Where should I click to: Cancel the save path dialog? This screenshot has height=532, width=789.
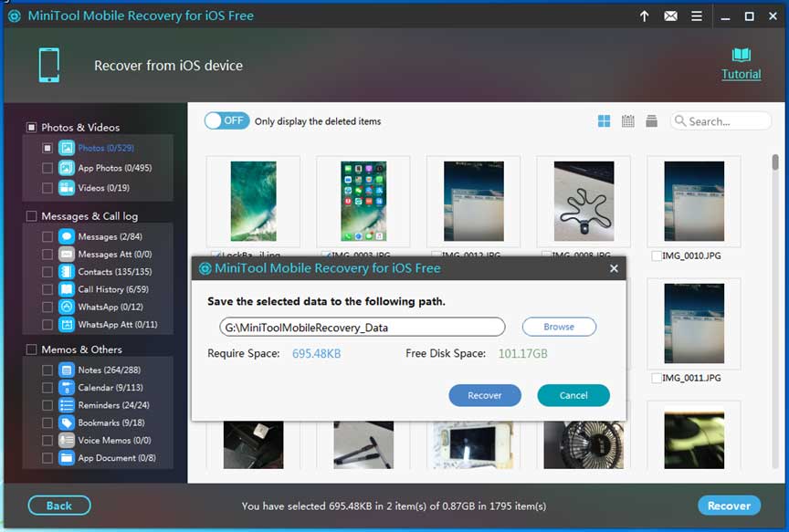point(573,395)
